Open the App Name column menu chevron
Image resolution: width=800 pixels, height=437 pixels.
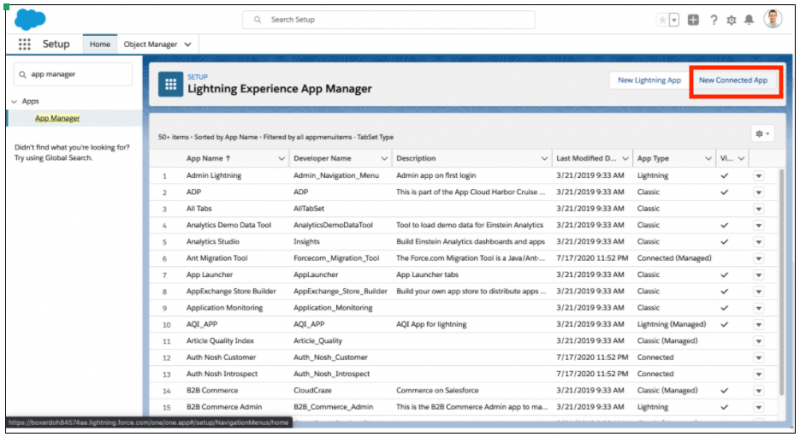click(281, 159)
